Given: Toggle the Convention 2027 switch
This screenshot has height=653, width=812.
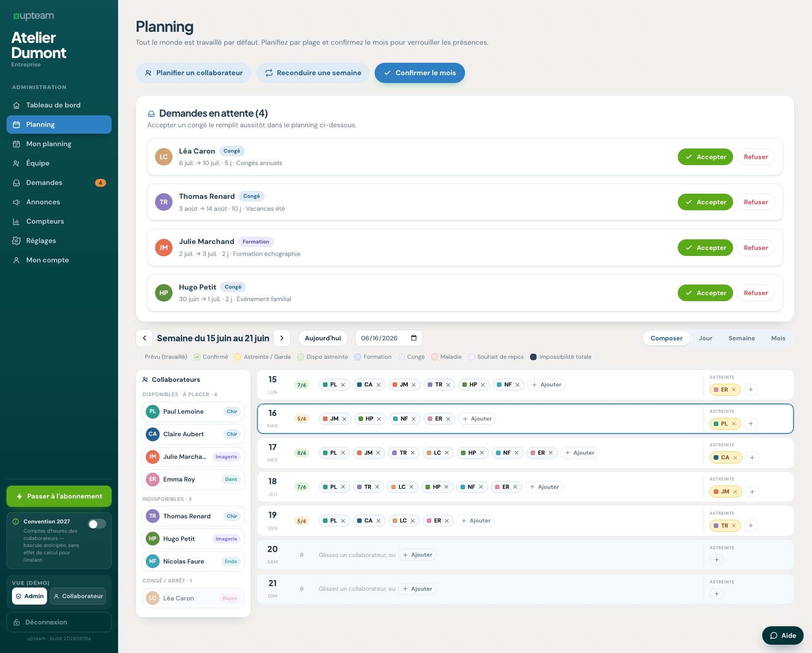Looking at the screenshot, I should click(x=97, y=524).
